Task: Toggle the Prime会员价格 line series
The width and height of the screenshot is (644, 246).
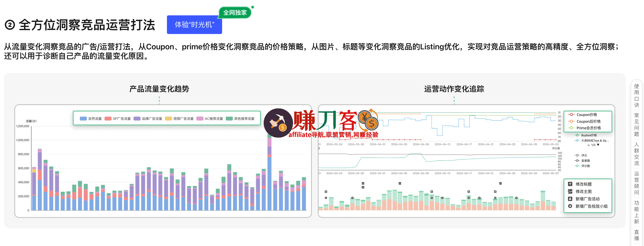Action: point(585,128)
